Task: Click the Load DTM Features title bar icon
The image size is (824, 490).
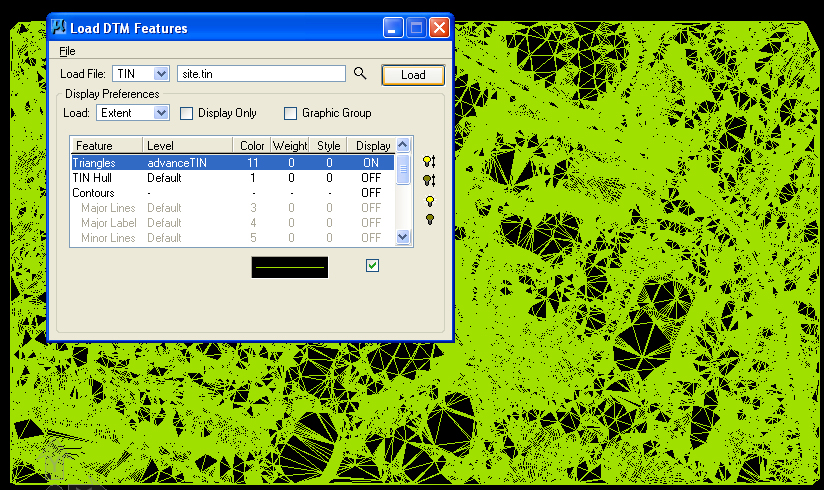Action: 58,27
